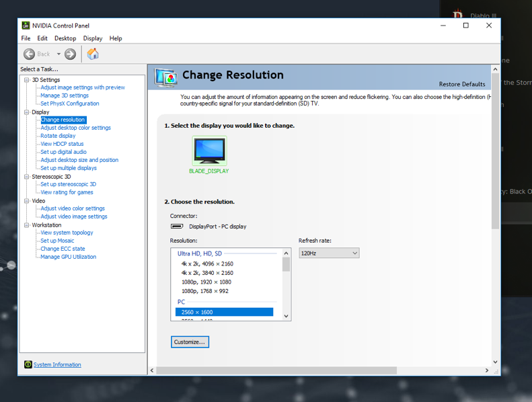Viewport: 532px width, 402px height.
Task: Open View HDCP status
Action: [62, 144]
